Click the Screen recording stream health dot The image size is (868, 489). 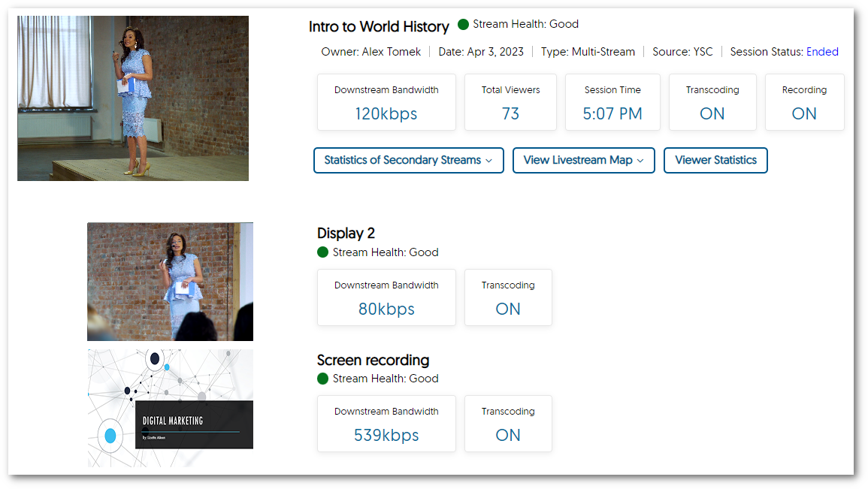click(x=323, y=378)
